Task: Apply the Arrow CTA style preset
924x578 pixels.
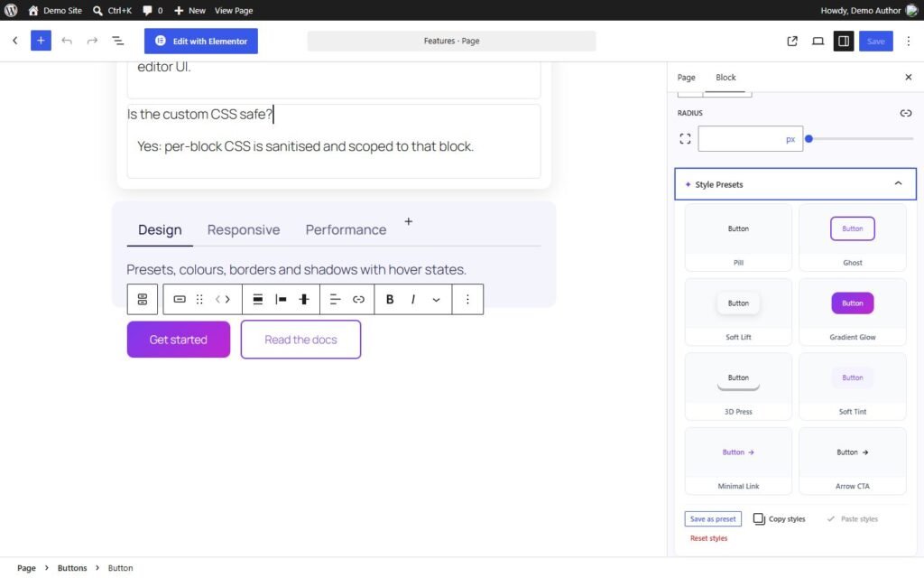Action: tap(852, 461)
